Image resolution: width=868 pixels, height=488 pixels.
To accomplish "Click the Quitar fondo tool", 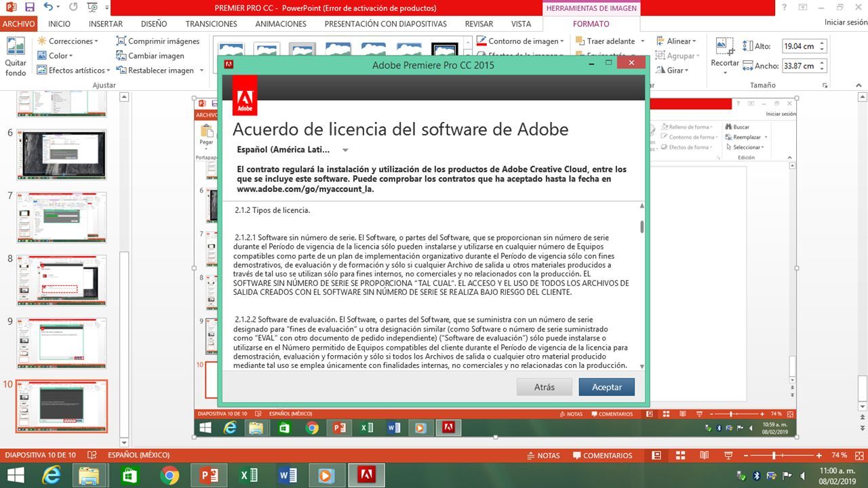I will tap(16, 56).
